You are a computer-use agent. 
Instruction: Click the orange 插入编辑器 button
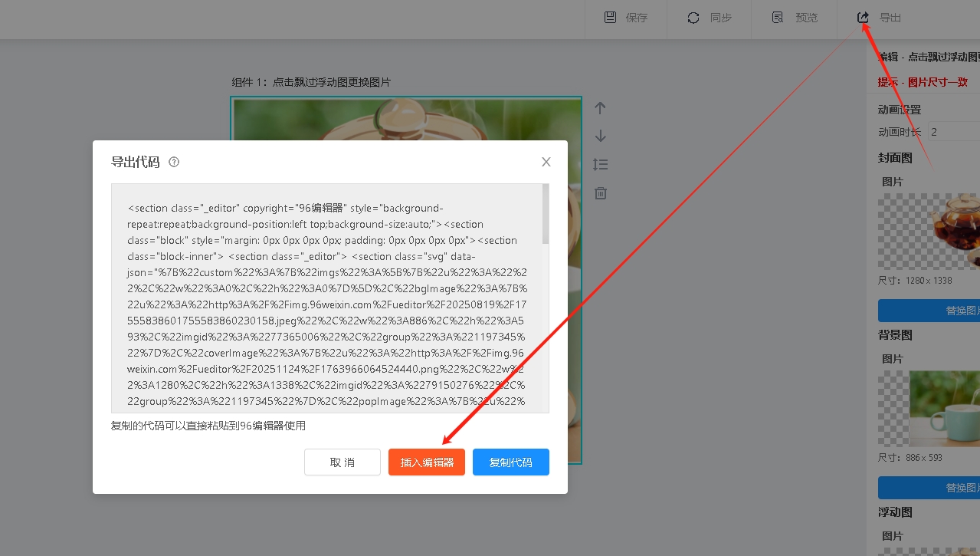[x=426, y=462]
